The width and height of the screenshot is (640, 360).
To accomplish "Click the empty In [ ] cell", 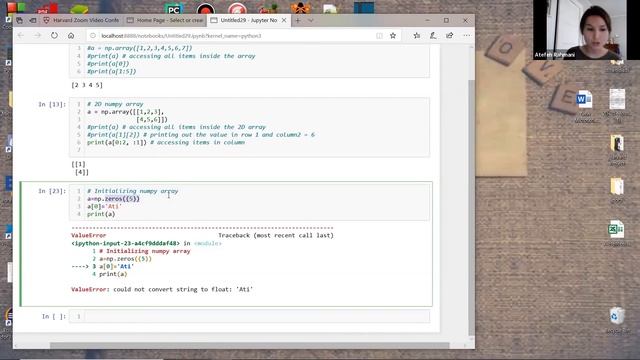I will (x=249, y=316).
